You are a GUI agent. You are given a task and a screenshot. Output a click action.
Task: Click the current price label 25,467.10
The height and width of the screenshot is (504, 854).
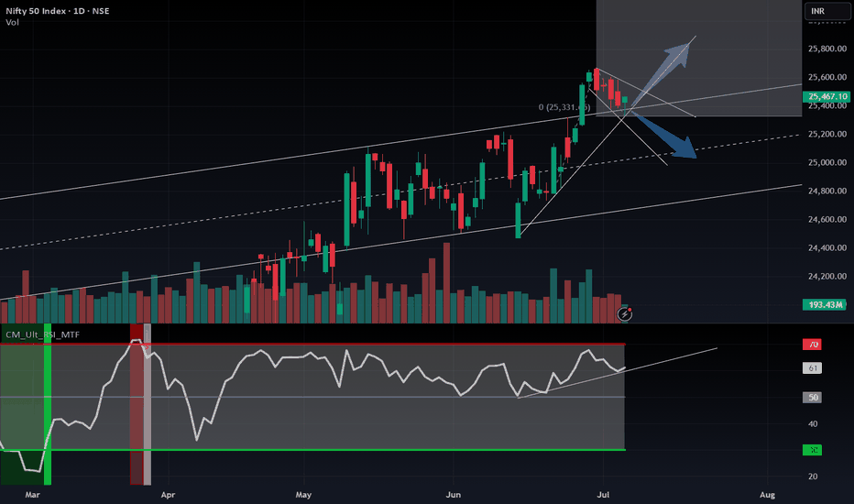(827, 96)
